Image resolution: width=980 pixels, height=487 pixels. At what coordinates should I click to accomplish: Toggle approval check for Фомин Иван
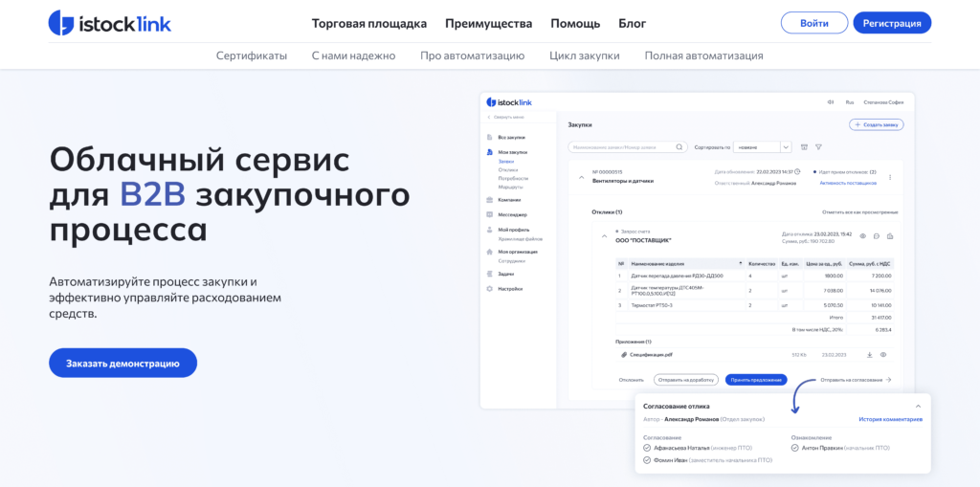pyautogui.click(x=647, y=460)
